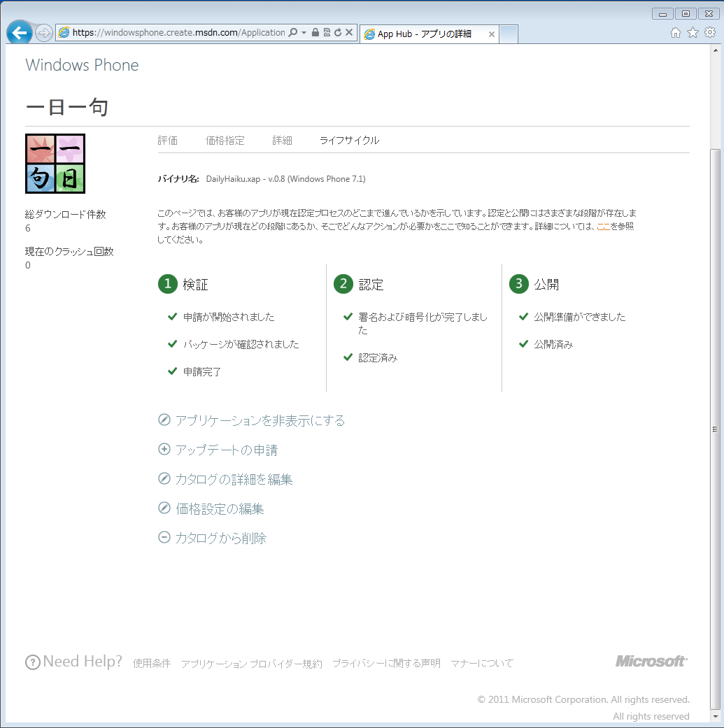Open カタログの詳細を編集 link
This screenshot has height=728, width=724.
tap(234, 480)
